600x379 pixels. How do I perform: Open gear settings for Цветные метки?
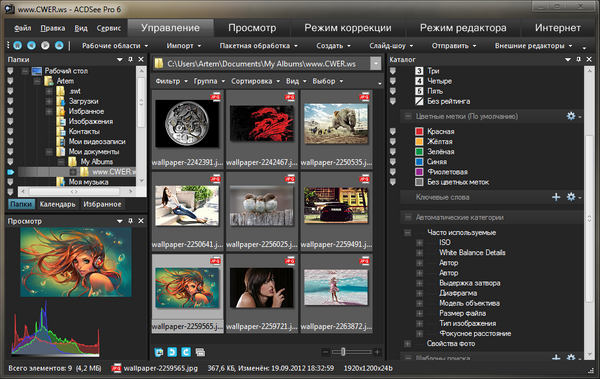[x=571, y=116]
